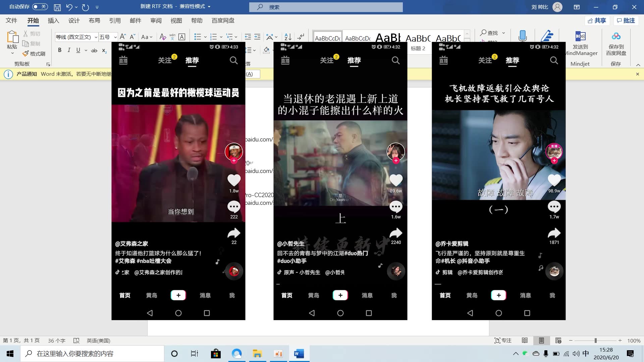Open Microsoft Store from taskbar
Viewport: 644px width, 362px height.
pos(216,354)
